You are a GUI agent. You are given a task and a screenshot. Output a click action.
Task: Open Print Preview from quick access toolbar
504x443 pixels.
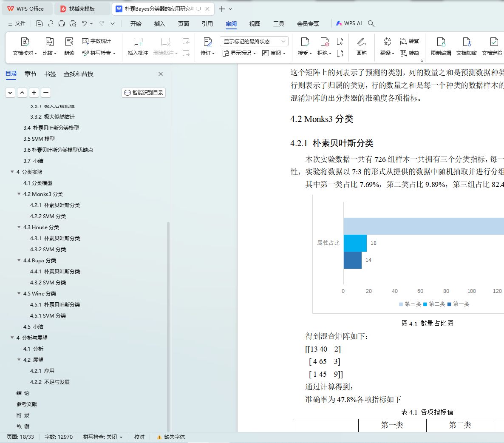coord(73,23)
